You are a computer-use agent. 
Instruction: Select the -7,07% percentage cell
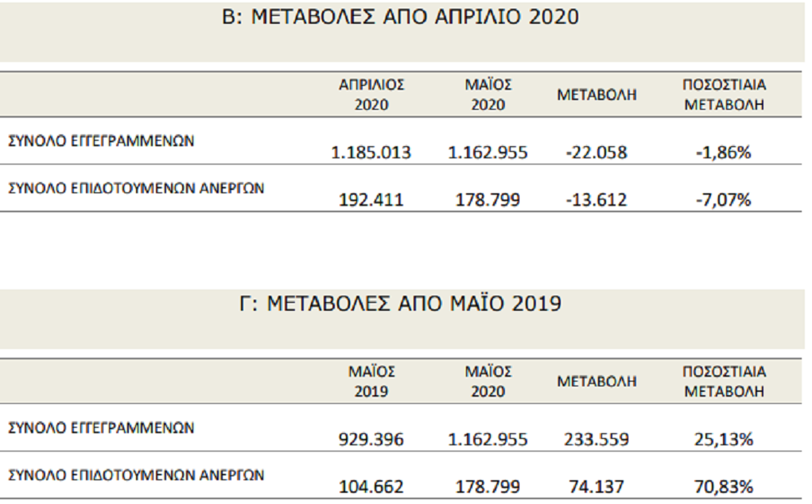point(724,200)
